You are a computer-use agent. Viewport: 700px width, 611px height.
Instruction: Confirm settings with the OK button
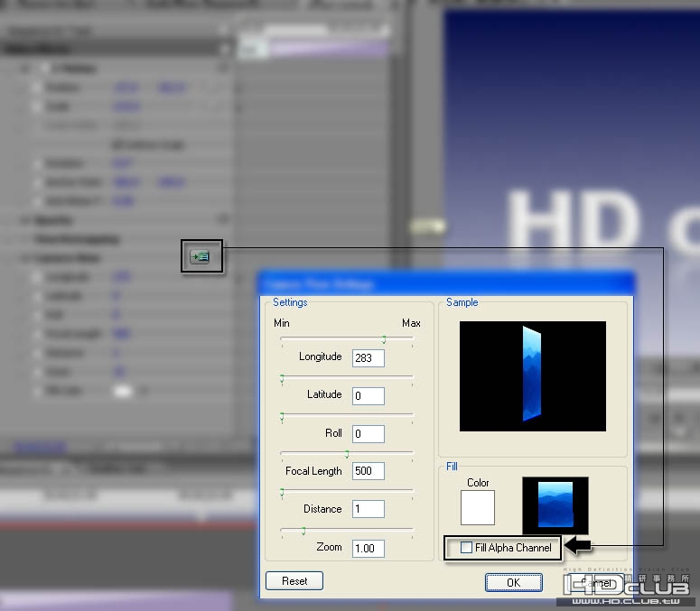513,582
